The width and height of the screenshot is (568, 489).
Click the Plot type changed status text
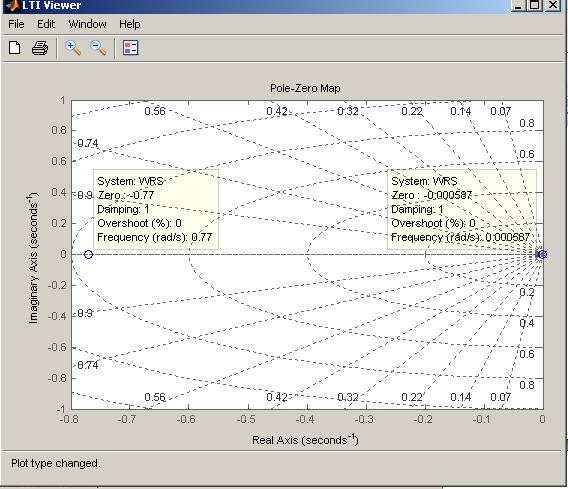tap(56, 463)
